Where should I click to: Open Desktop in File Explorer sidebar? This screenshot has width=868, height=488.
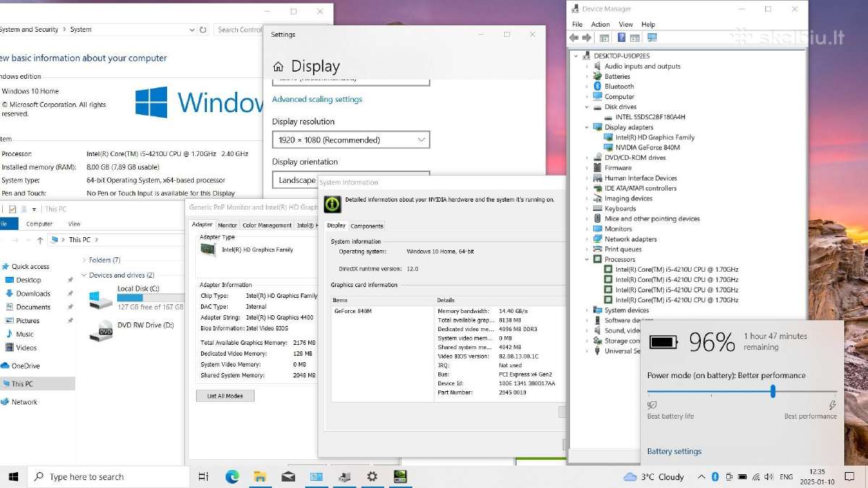(29, 280)
